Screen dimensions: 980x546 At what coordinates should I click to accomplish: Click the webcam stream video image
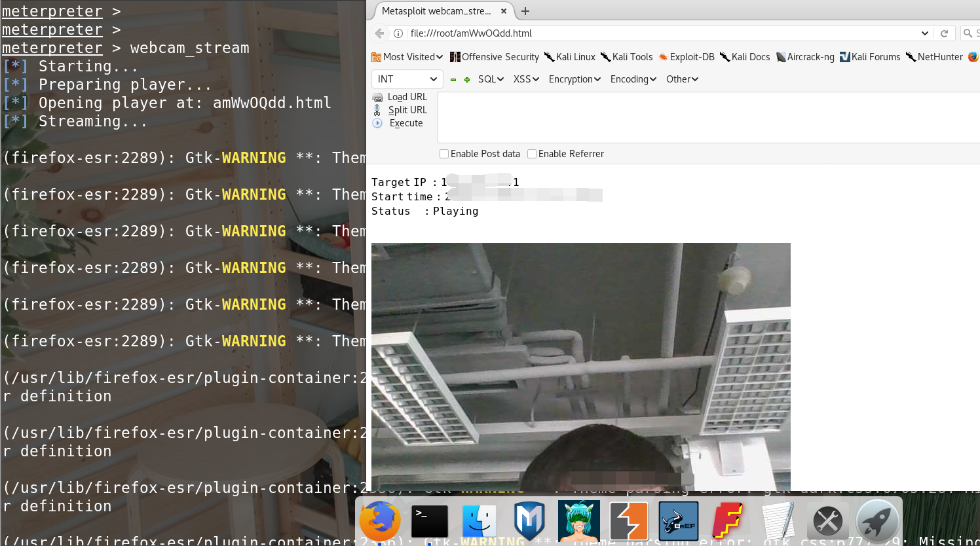tap(581, 367)
